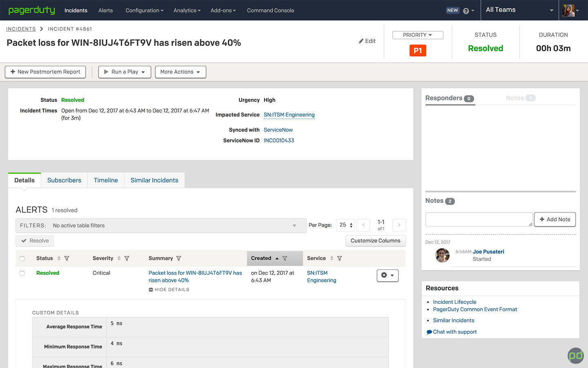Open the PRIORITY dropdown
This screenshot has width=588, height=368.
pyautogui.click(x=418, y=35)
